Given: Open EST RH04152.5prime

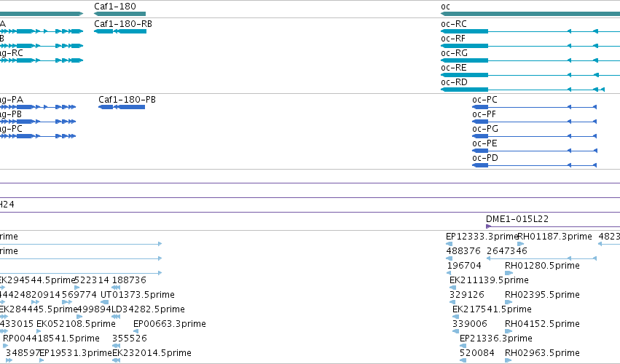Looking at the screenshot, I should coord(542,324).
